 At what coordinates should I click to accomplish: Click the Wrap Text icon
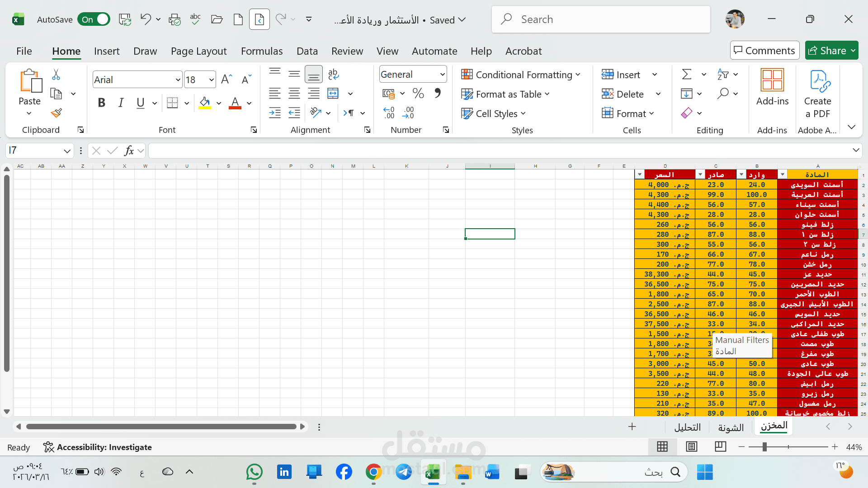pyautogui.click(x=333, y=74)
